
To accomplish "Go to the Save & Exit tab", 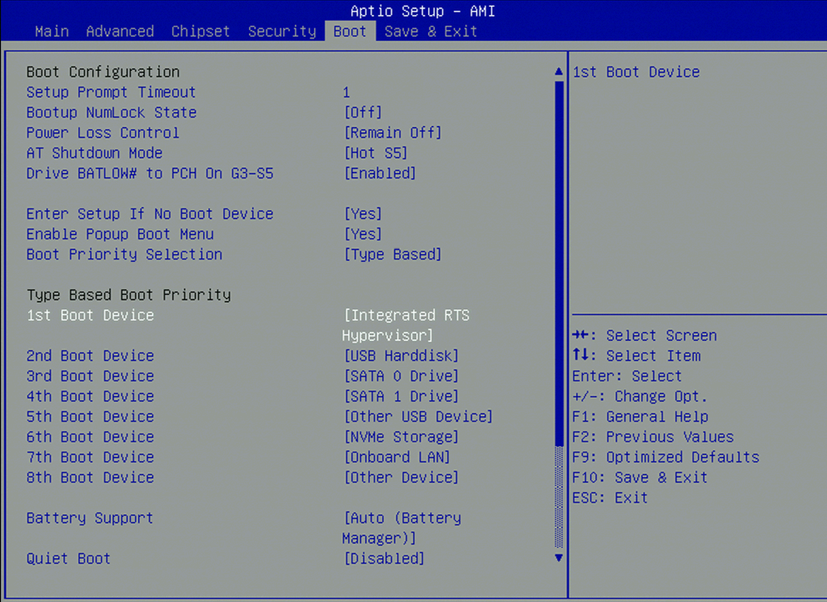I will [x=430, y=31].
